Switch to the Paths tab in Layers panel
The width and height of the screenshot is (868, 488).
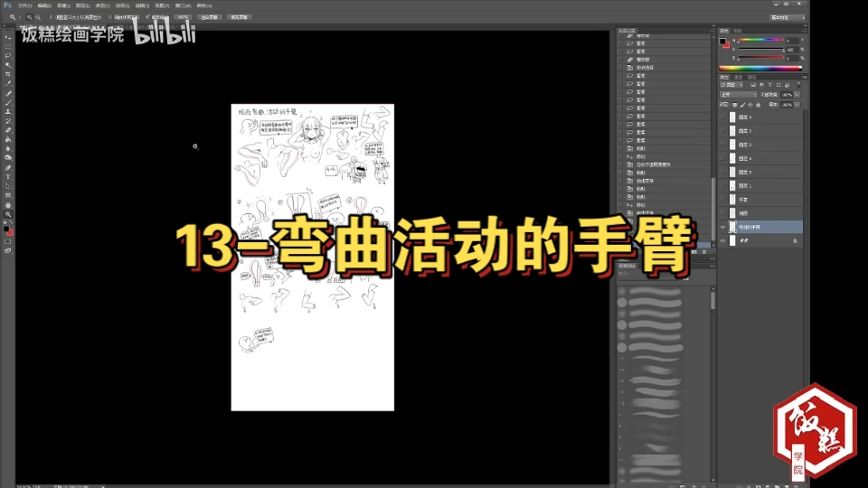(751, 77)
